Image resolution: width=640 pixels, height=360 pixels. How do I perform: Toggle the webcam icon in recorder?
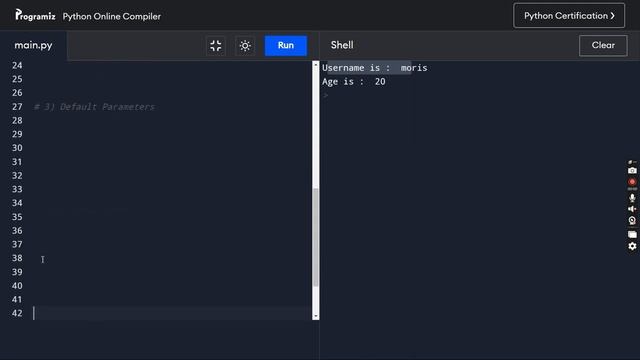coord(632,221)
